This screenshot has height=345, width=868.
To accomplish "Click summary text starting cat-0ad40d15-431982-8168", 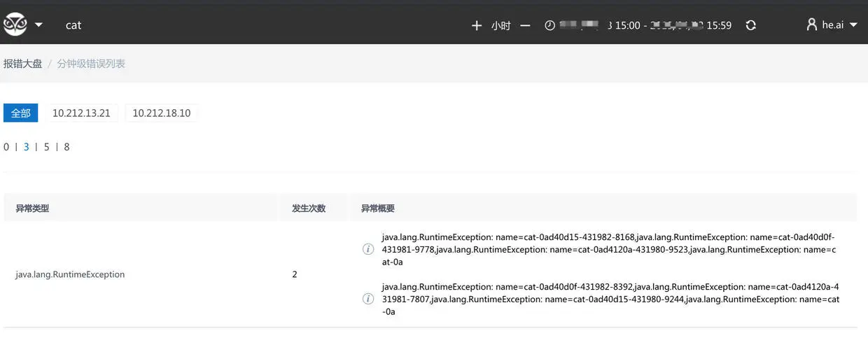I will pos(610,249).
